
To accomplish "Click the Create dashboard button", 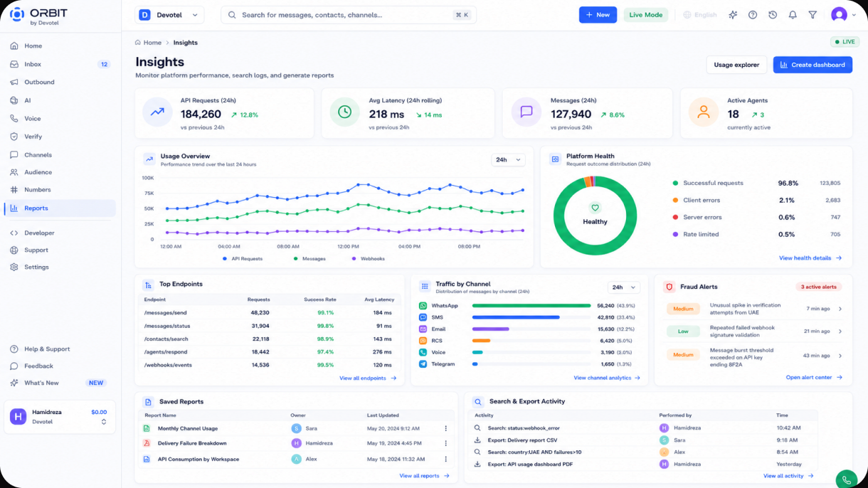I will (813, 65).
